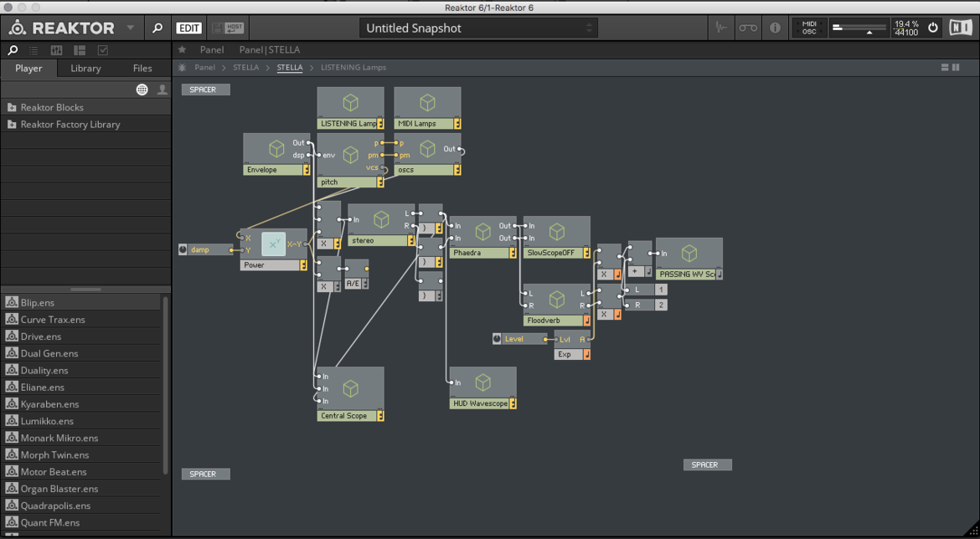Toggle EDIT mode button
The width and height of the screenshot is (980, 539).
(x=188, y=28)
